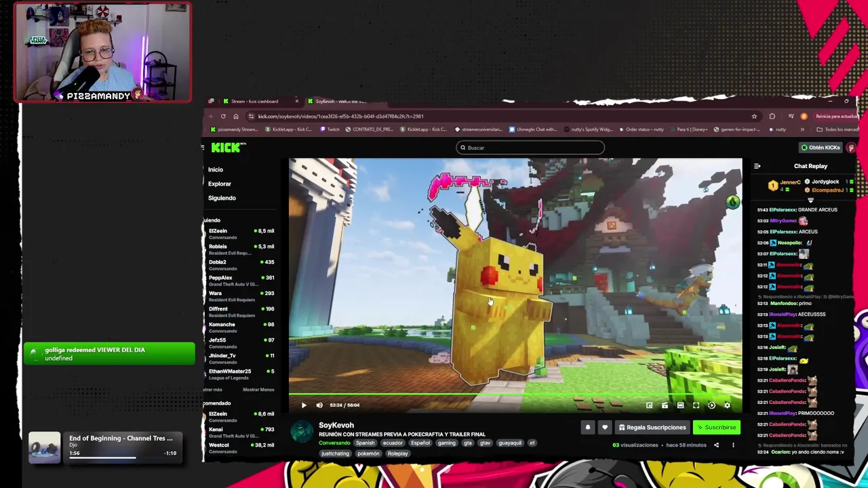Select the pokemón tag
This screenshot has width=868, height=488.
(368, 453)
